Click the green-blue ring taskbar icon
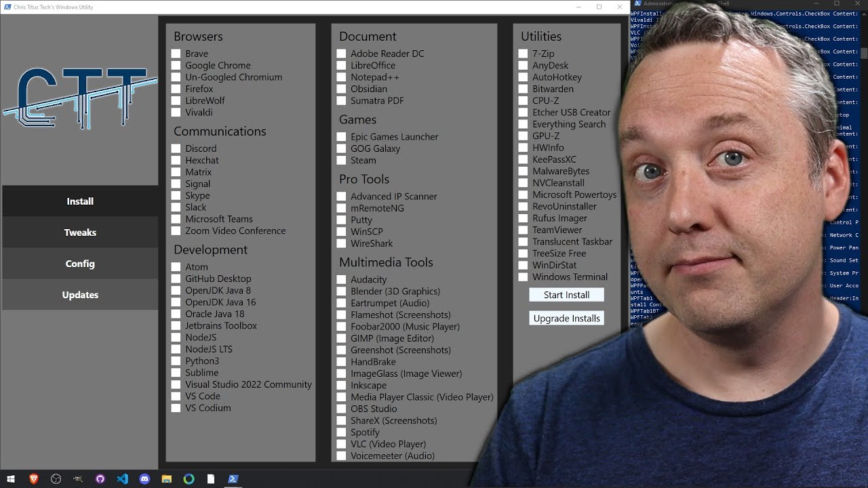Viewport: 868px width, 488px height. (x=189, y=479)
